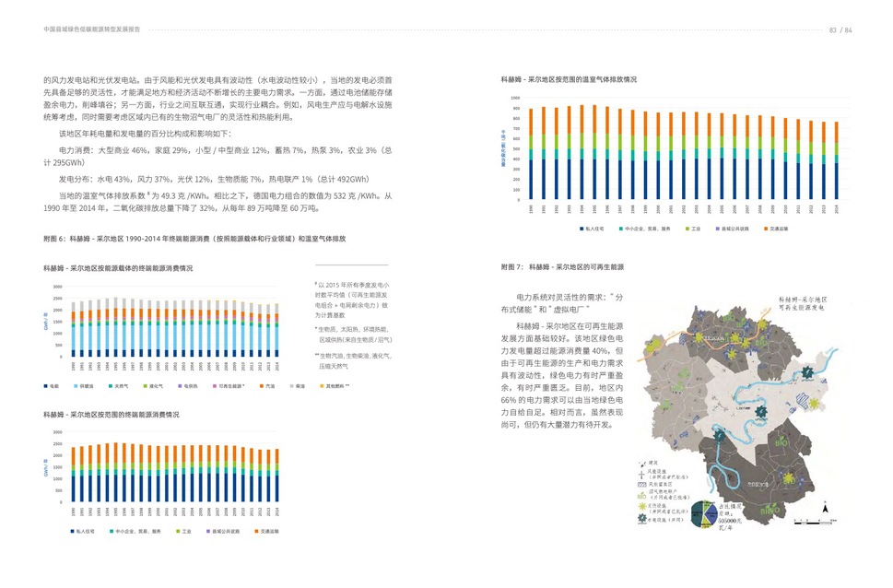Image resolution: width=893 pixels, height=588 pixels.
Task: Select the paragraph starting 科赫姆 - 采尔地区在可再生能源
Action: [562, 375]
